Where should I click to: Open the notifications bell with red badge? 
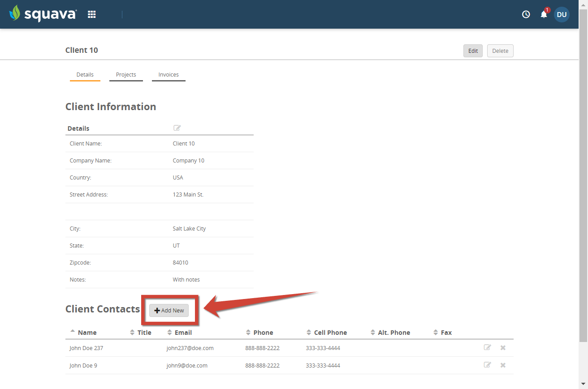tap(544, 15)
